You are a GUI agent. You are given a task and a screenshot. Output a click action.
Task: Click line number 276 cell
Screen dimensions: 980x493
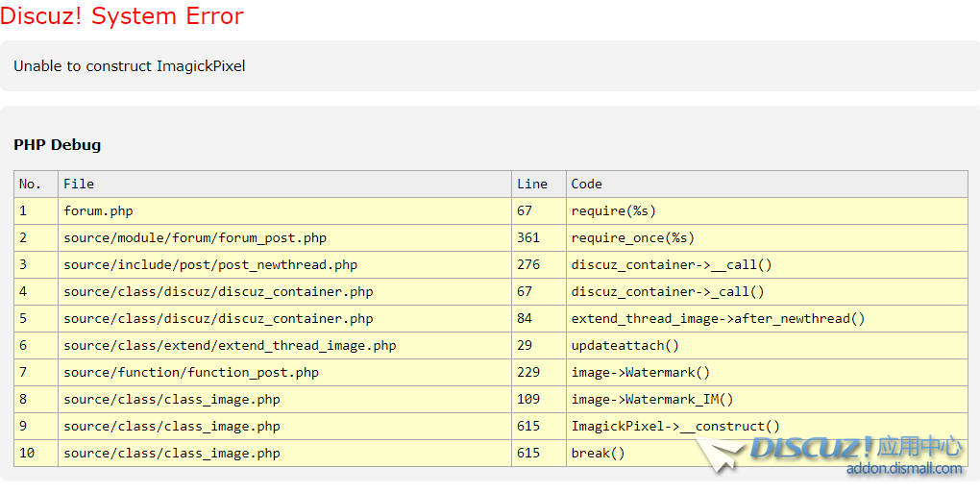[x=539, y=265]
